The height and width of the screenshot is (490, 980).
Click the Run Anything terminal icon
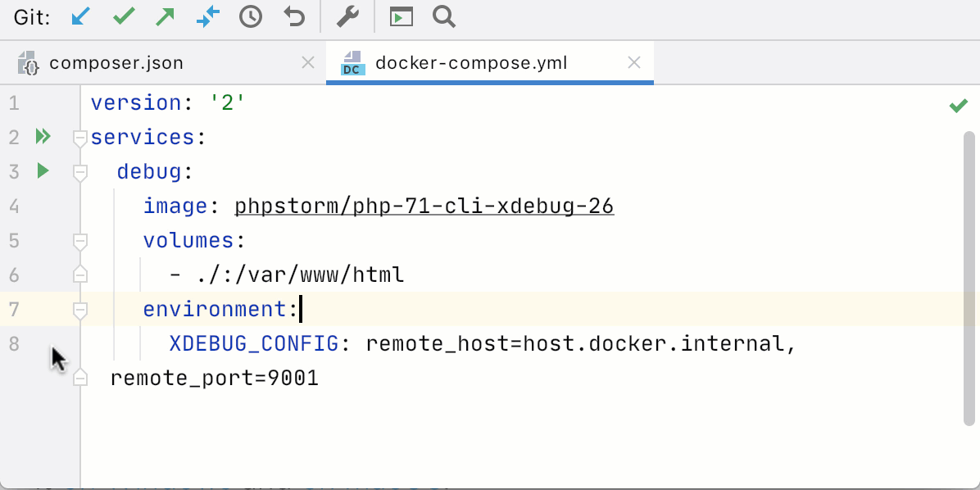point(401,16)
